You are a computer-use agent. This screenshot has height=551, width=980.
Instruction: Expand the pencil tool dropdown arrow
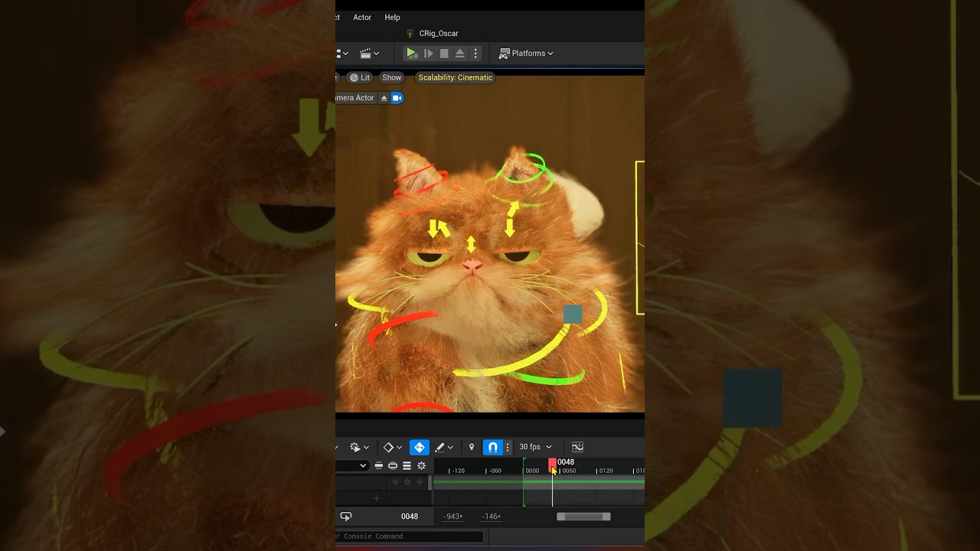point(450,447)
